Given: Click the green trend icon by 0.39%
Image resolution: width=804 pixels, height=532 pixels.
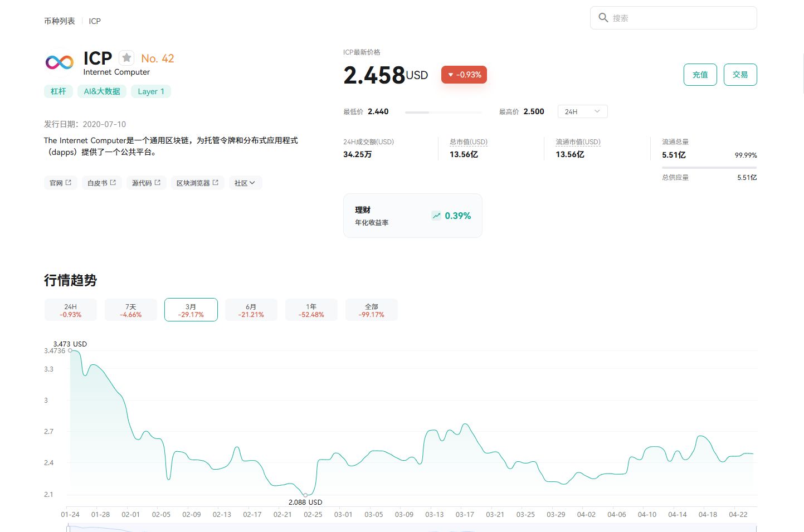Looking at the screenshot, I should (x=436, y=216).
